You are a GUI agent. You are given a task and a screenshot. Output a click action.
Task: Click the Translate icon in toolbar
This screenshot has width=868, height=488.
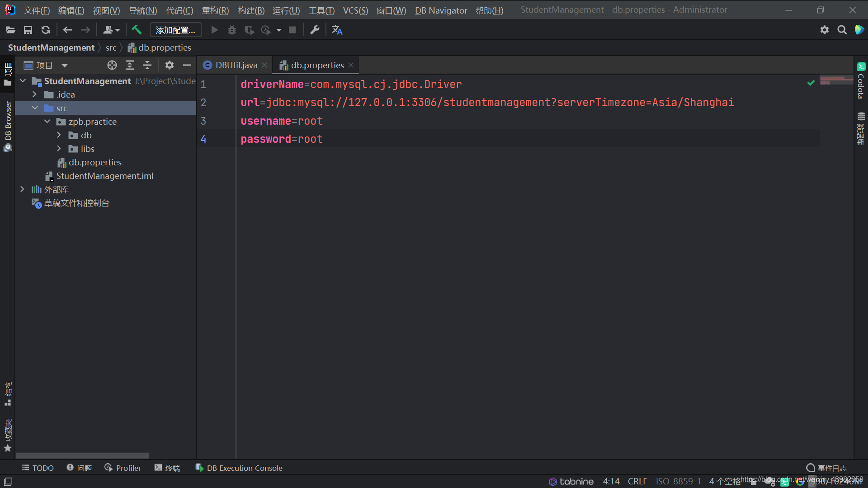pyautogui.click(x=337, y=30)
